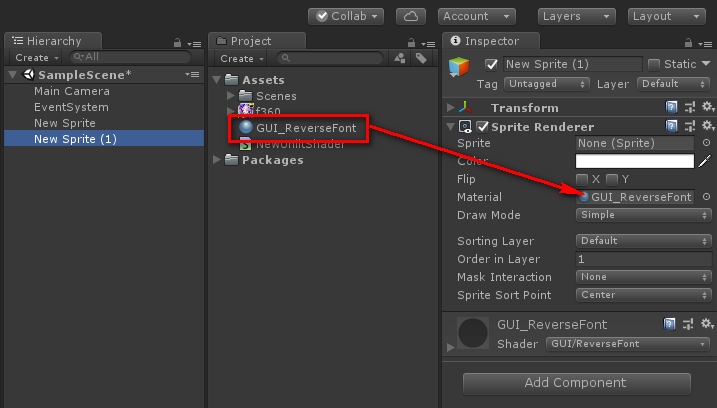Open Transform help reference
The width and height of the screenshot is (717, 408).
(x=671, y=107)
